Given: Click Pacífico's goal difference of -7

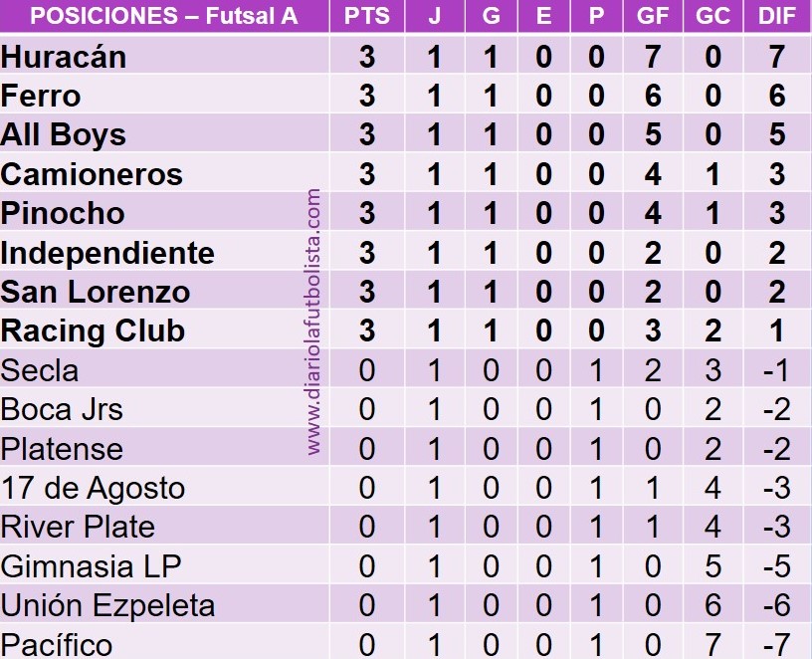Looking at the screenshot, I should tap(777, 644).
